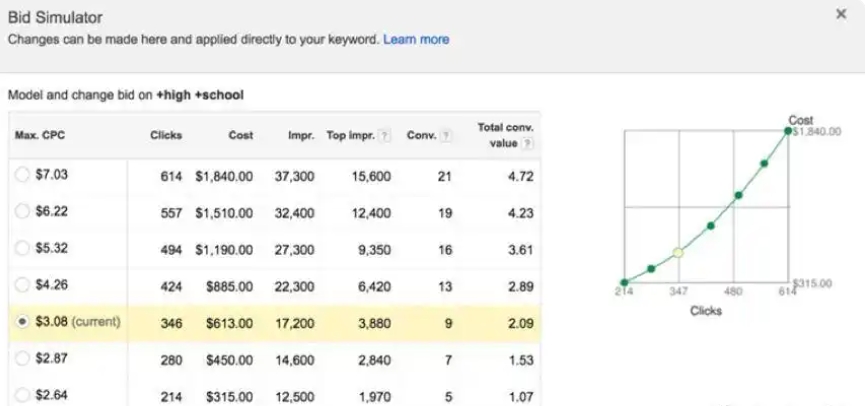
Task: Click the 1.07 total conv. value cell
Action: (521, 397)
